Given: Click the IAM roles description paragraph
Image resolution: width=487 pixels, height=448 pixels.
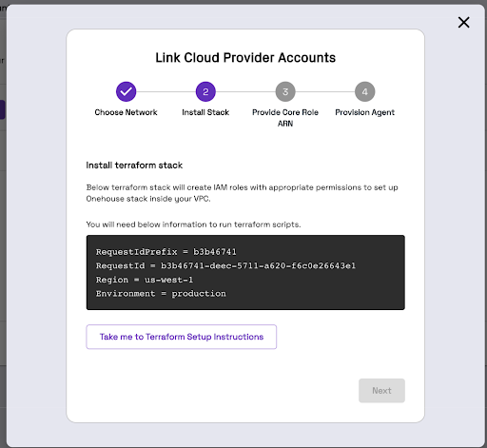Looking at the screenshot, I should click(x=243, y=193).
